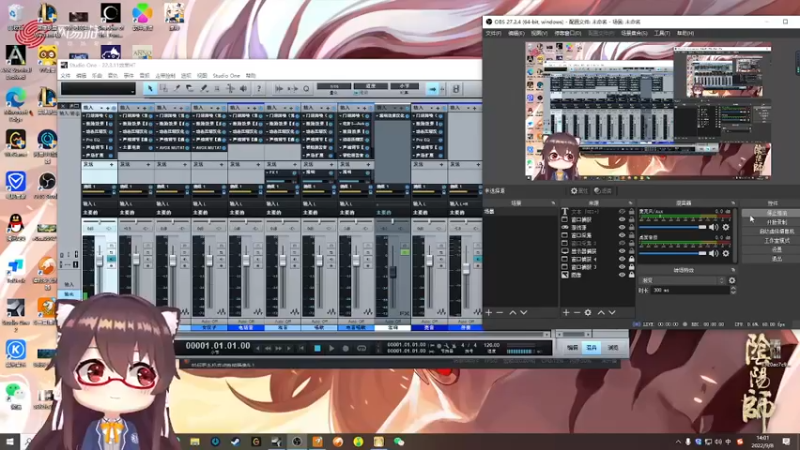Pop out the OBS Scenes dock panel
Image resolution: width=800 pixels, height=450 pixels.
click(x=553, y=203)
